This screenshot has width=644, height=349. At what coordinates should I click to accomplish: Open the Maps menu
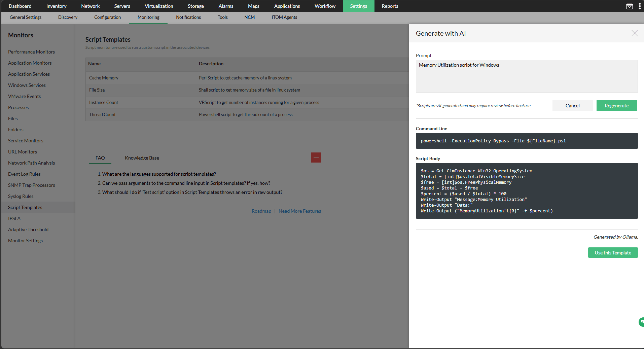253,6
